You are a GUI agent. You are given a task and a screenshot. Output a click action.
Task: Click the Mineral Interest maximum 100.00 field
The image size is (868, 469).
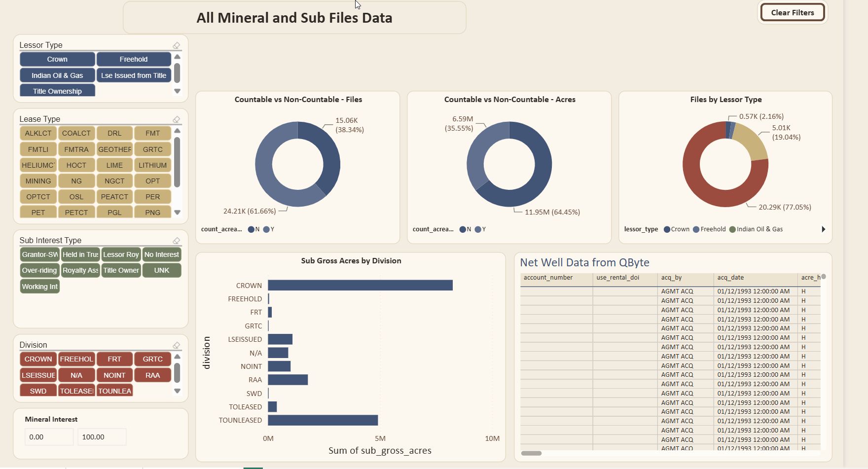(102, 437)
